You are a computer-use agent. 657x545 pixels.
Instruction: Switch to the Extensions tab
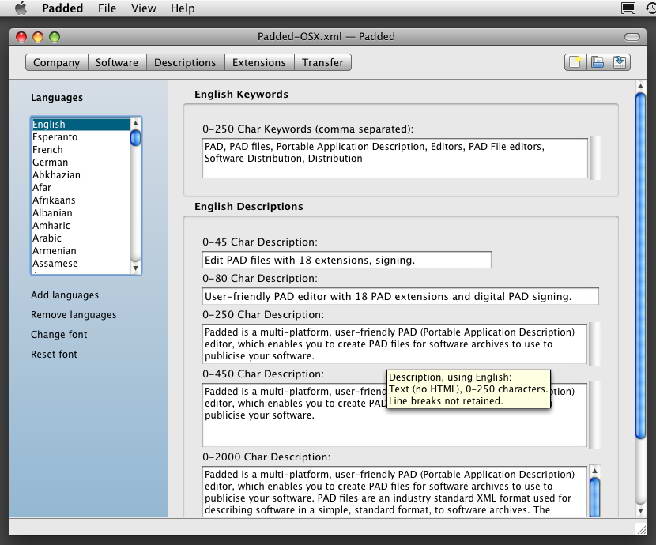pos(259,62)
